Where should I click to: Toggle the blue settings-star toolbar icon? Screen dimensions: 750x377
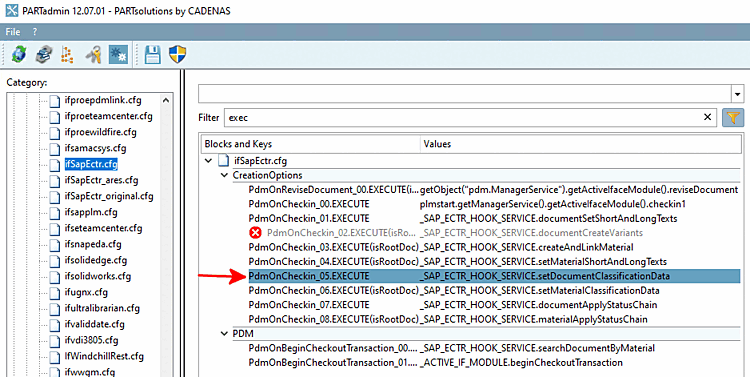[118, 55]
